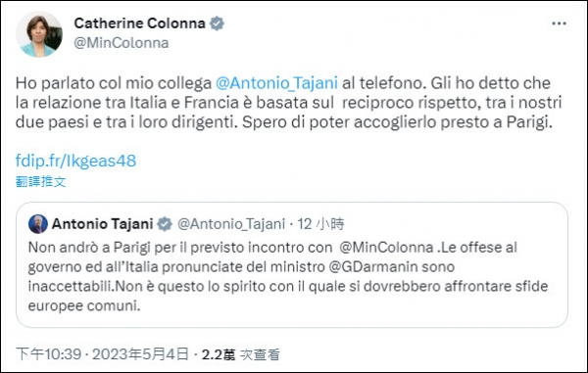Image resolution: width=588 pixels, height=373 pixels.
Task: Click Antonio Tajani's verified badge icon
Action: coord(165,224)
